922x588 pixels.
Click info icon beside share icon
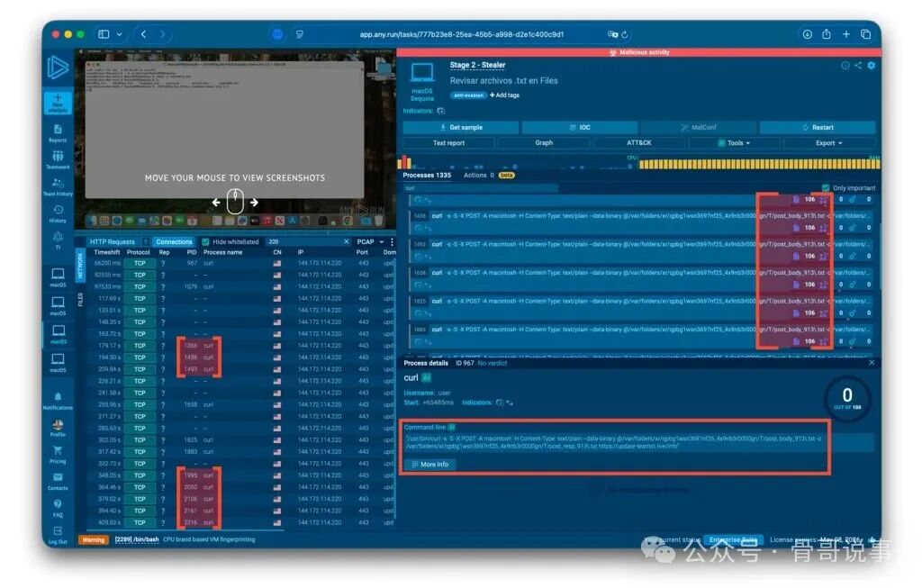point(845,65)
